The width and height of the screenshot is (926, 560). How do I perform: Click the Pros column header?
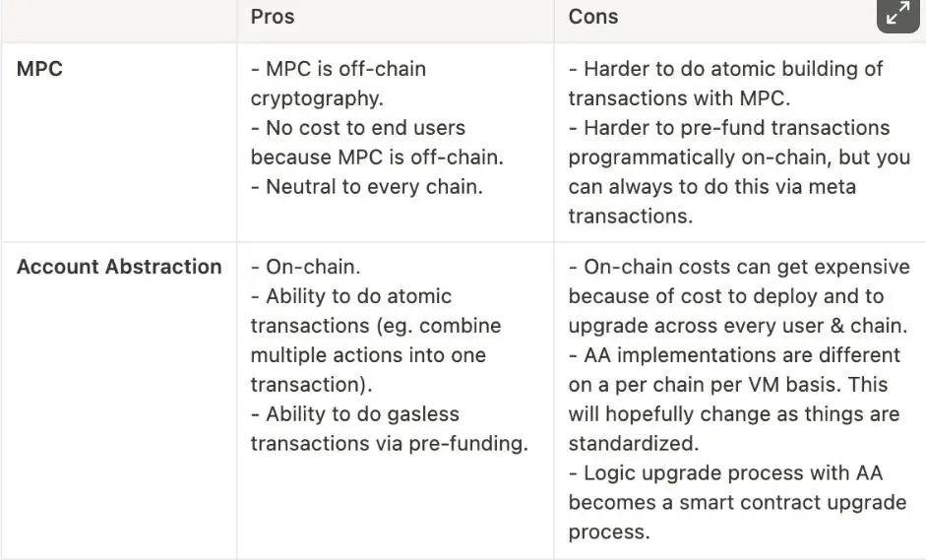tap(273, 17)
